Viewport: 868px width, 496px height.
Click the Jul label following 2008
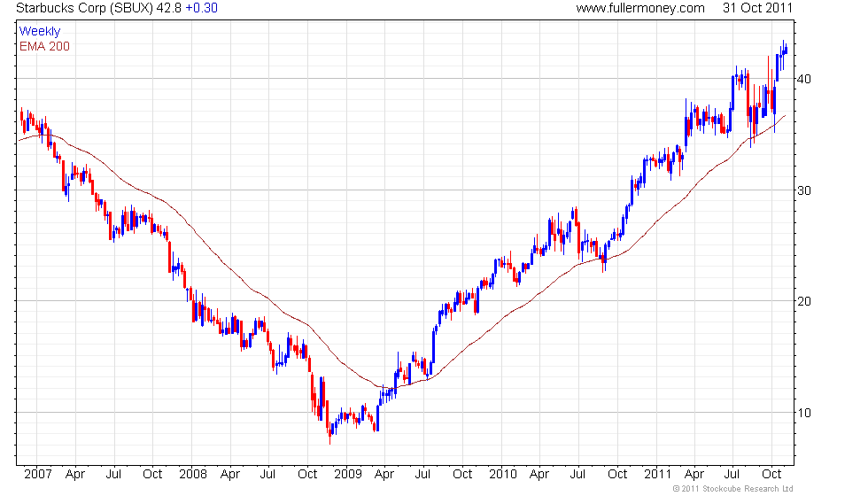tap(267, 475)
